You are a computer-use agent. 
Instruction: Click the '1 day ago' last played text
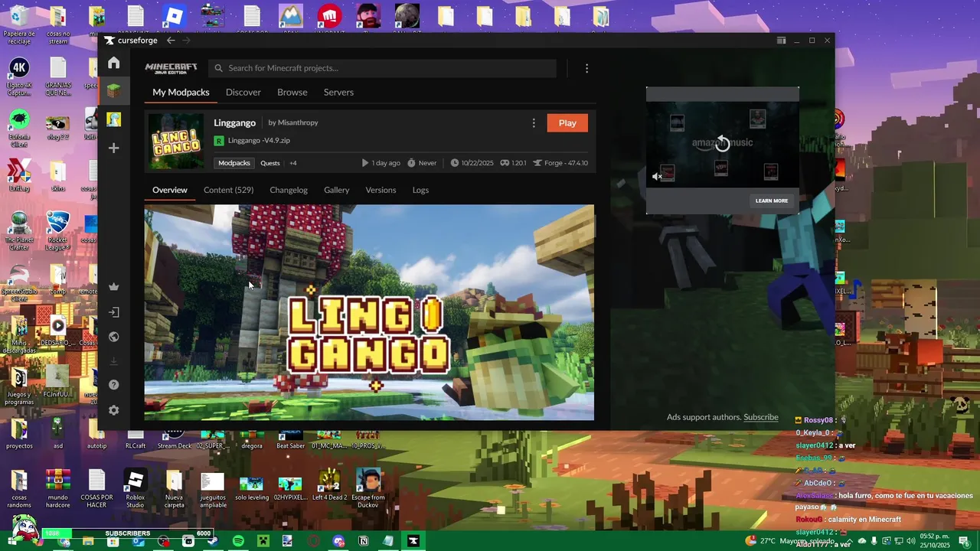tap(386, 163)
